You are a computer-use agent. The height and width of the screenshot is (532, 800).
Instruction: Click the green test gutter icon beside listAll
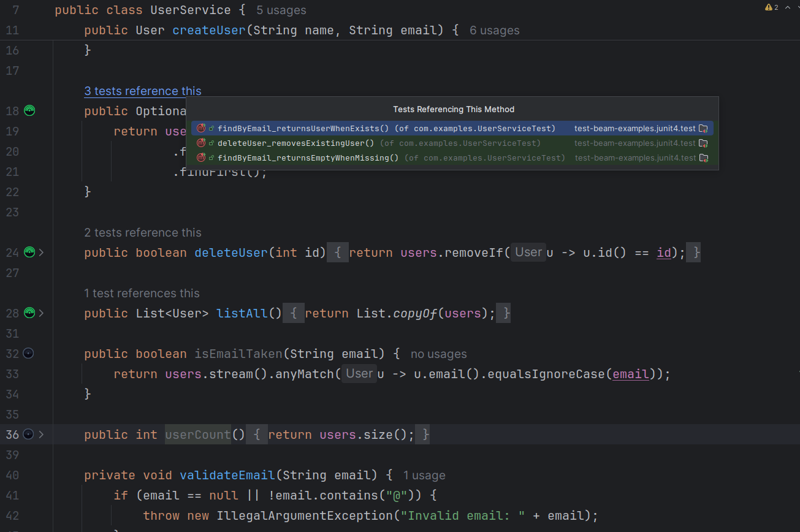(29, 313)
